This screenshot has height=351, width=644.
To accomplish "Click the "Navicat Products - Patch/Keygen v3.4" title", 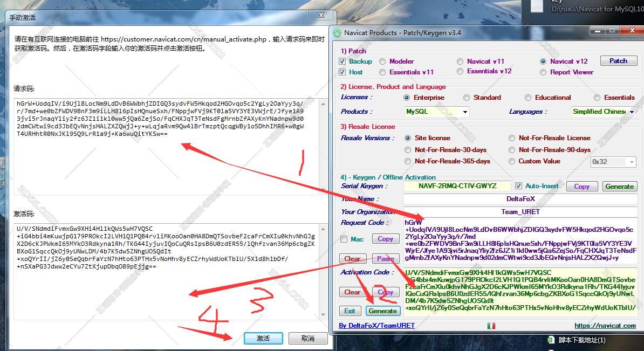I will point(402,33).
